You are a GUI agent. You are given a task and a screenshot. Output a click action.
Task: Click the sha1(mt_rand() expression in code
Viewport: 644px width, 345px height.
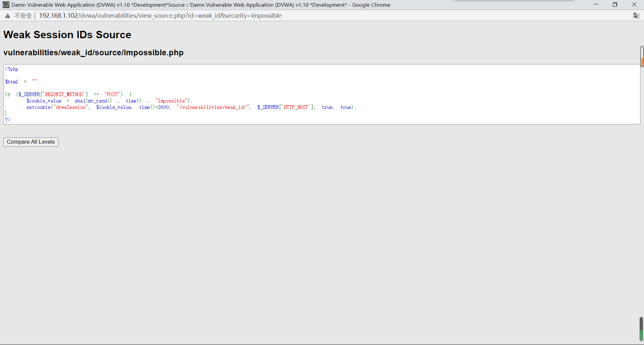93,101
